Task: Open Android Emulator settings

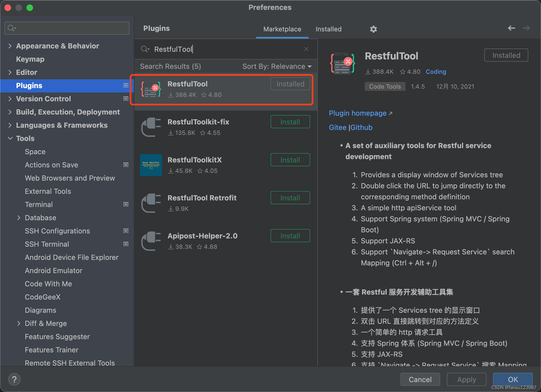Action: tap(53, 270)
